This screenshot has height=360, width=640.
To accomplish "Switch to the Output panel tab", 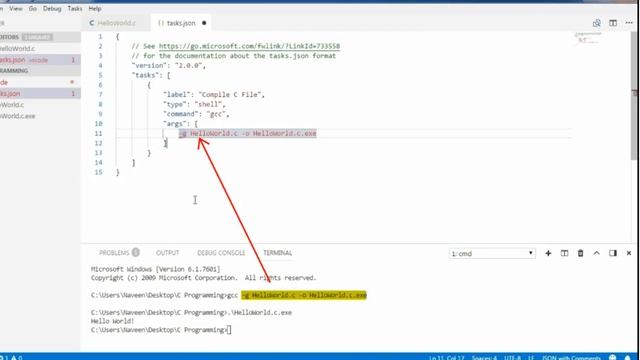I will tap(167, 253).
